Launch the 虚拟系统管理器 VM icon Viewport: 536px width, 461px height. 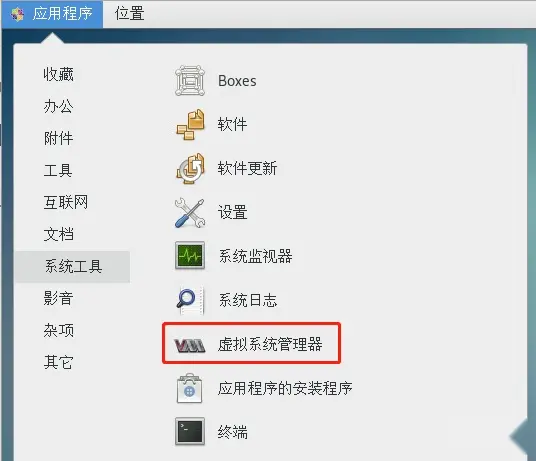tap(190, 345)
